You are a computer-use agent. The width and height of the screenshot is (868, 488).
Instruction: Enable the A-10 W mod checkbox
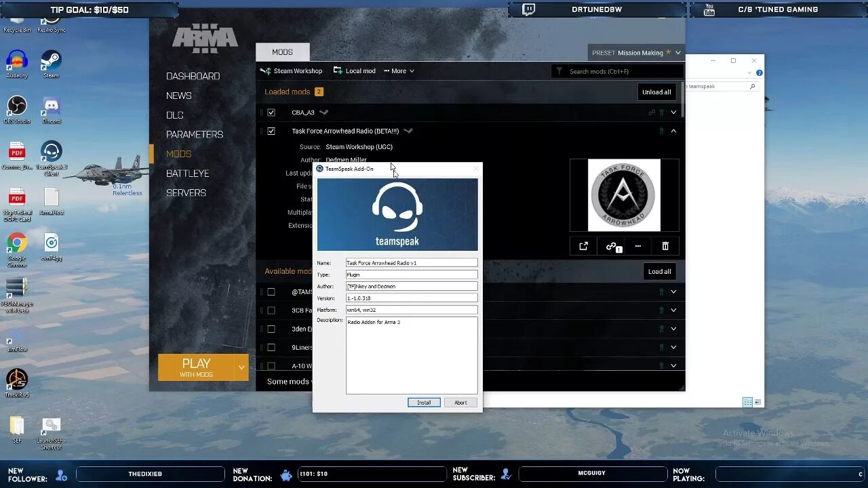(271, 366)
